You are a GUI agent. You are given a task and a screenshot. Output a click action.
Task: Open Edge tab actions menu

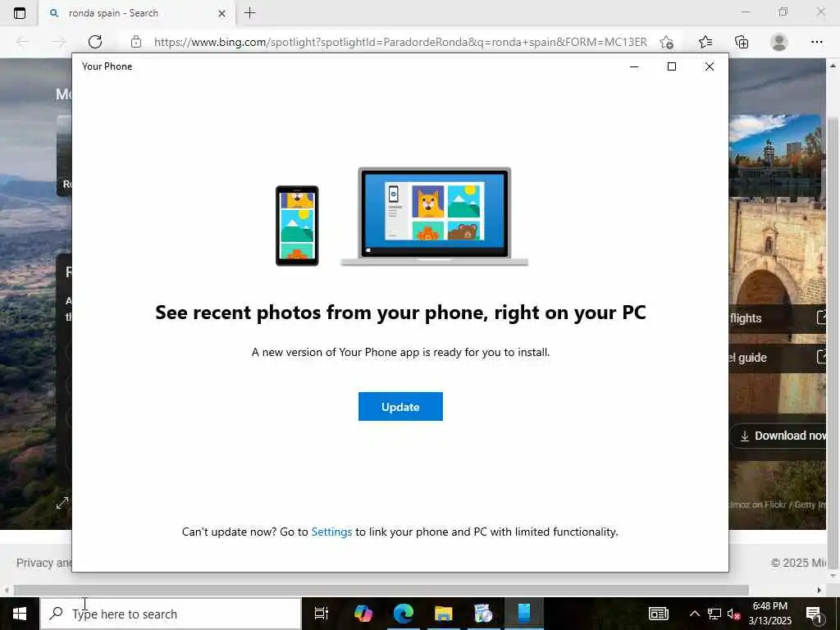[x=20, y=13]
